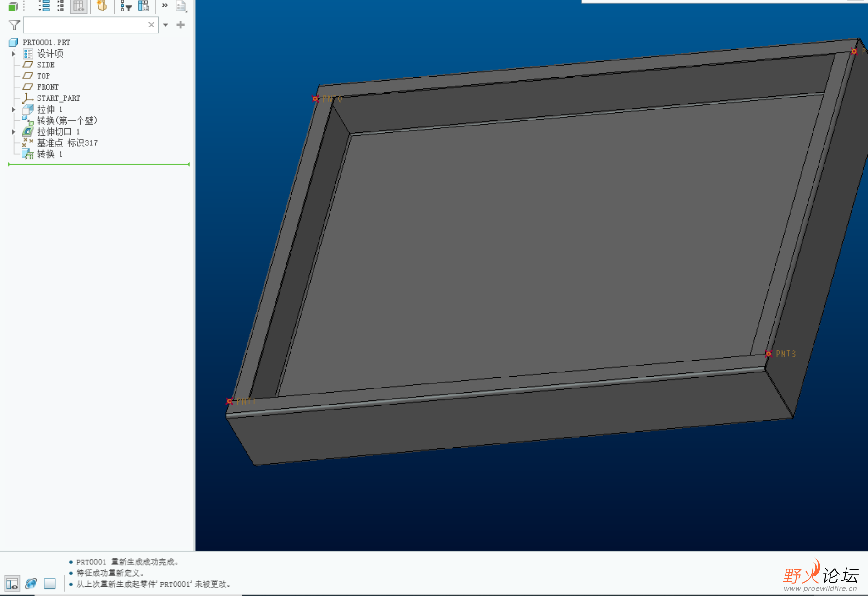Click the funnel filter icon
Viewport: 868px width, 596px height.
[x=14, y=25]
